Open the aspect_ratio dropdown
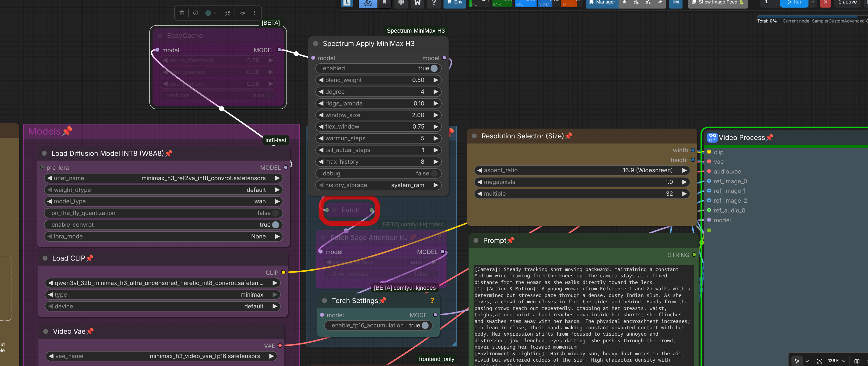 582,171
